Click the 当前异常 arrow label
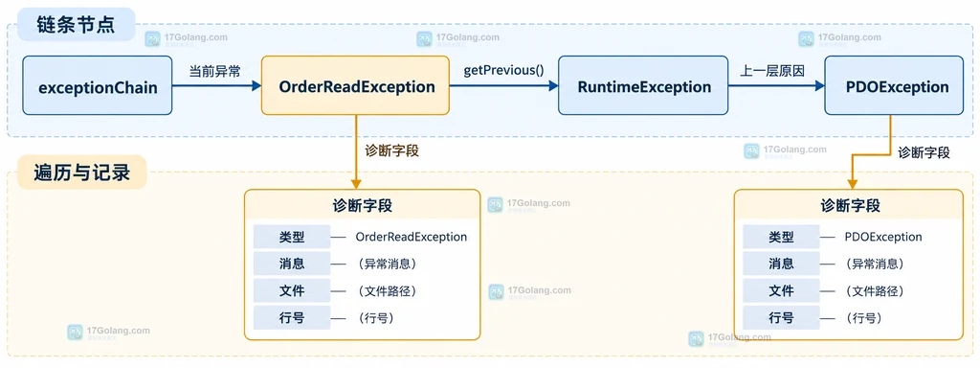The width and height of the screenshot is (980, 368). [215, 71]
